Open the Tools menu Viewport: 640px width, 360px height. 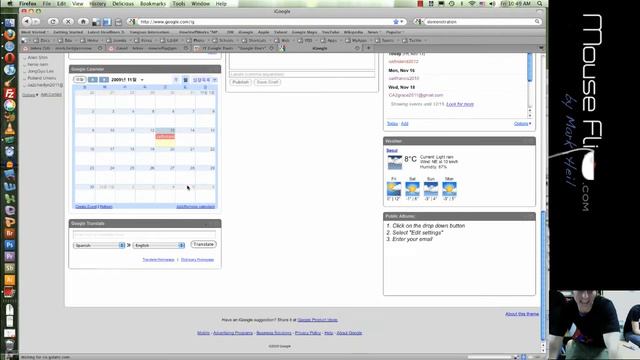point(179,4)
